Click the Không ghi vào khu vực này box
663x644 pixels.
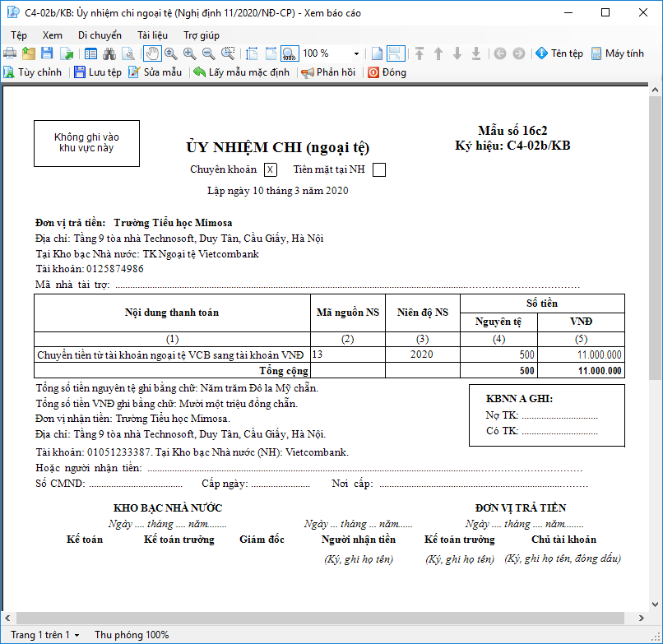pyautogui.click(x=86, y=143)
